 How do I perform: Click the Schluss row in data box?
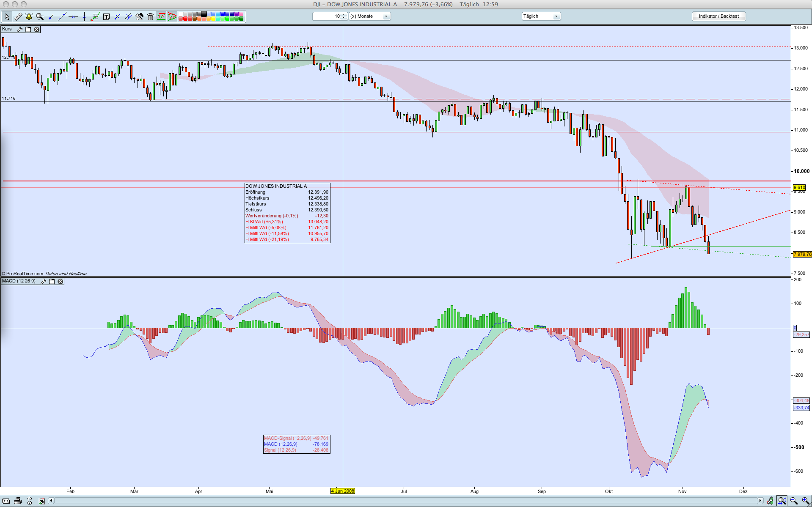click(x=287, y=210)
